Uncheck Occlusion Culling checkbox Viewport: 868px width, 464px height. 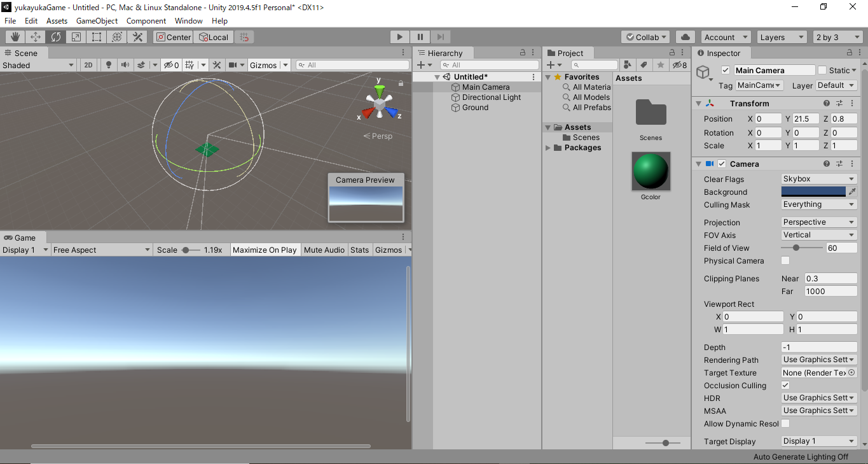pyautogui.click(x=785, y=385)
